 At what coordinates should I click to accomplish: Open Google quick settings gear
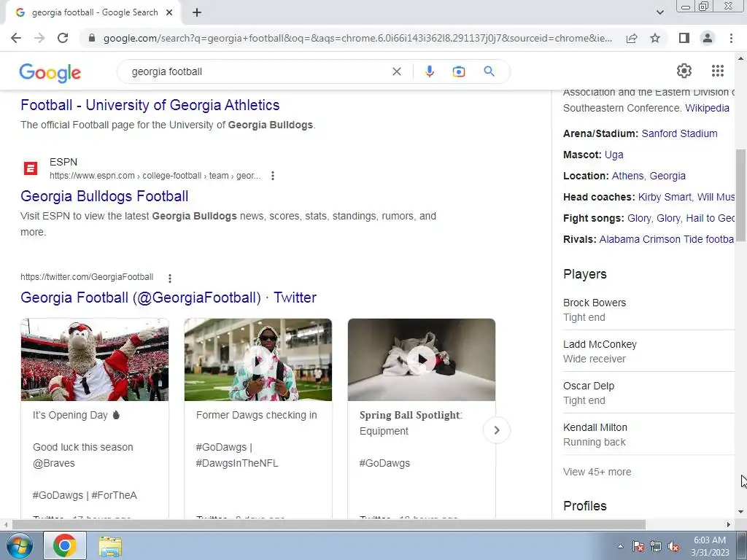click(684, 71)
